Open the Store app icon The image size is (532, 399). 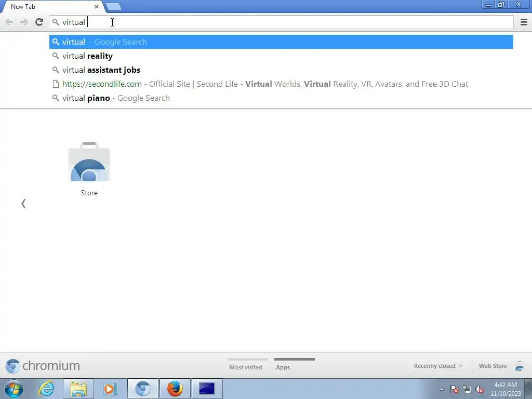[89, 169]
